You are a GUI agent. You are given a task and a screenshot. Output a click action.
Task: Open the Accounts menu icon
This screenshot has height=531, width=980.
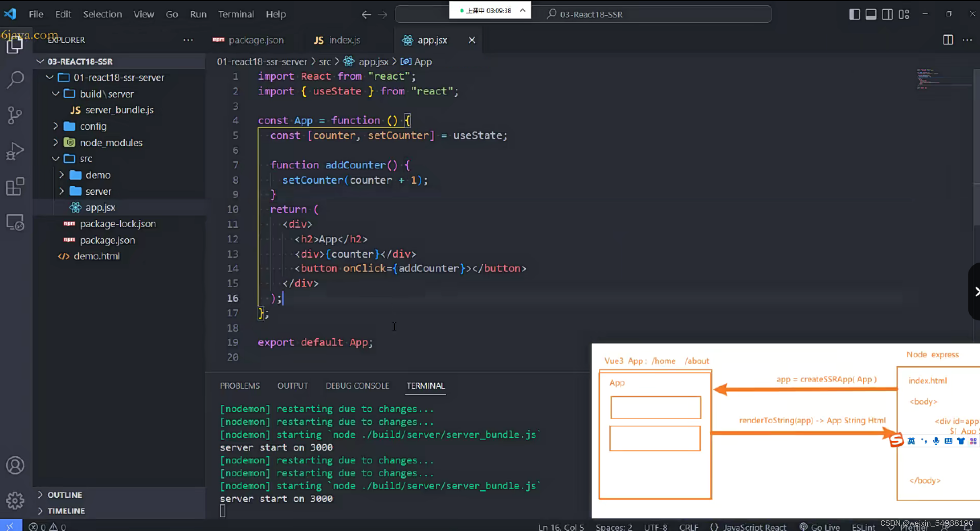[x=15, y=465]
